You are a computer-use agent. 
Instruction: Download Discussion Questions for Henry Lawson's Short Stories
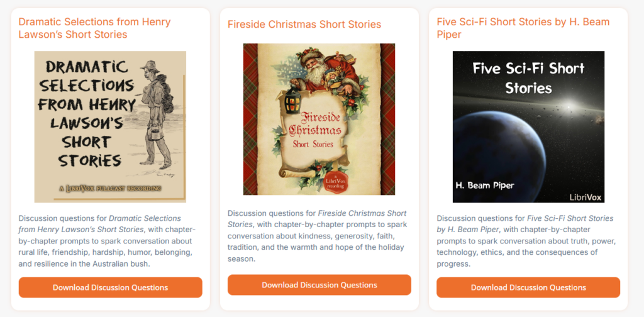(110, 287)
